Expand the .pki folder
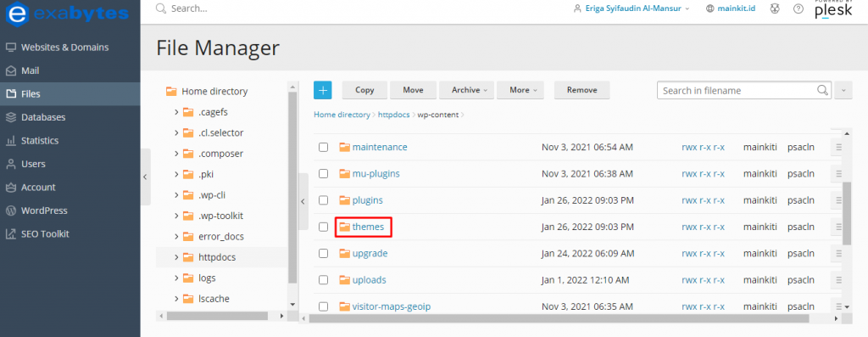 coord(176,175)
